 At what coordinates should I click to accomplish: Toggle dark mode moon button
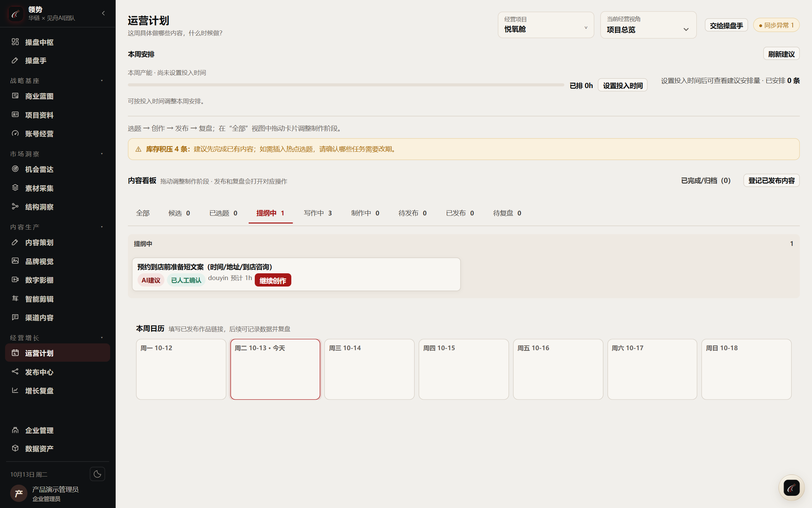pos(97,474)
